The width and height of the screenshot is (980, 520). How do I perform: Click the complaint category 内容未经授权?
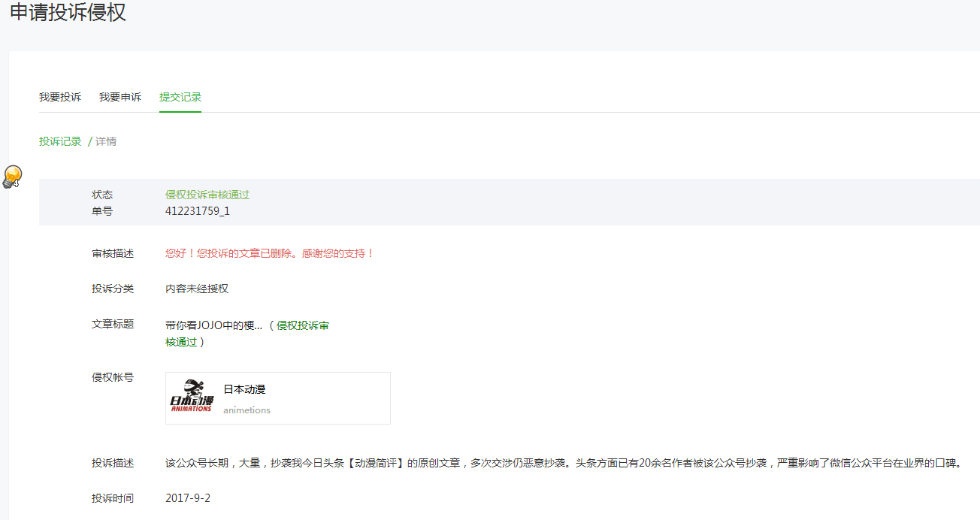coord(197,289)
